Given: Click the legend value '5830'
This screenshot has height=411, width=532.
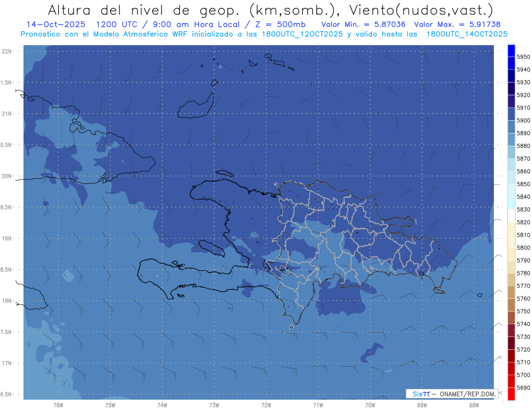Looking at the screenshot, I should (524, 210).
